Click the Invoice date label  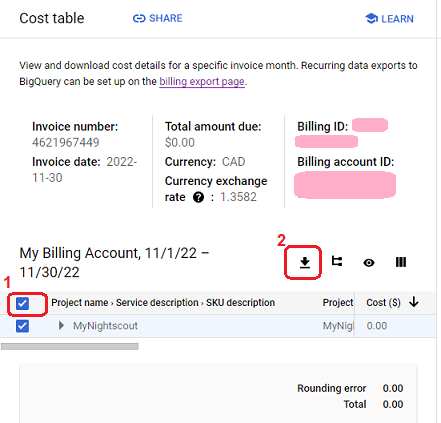[66, 162]
